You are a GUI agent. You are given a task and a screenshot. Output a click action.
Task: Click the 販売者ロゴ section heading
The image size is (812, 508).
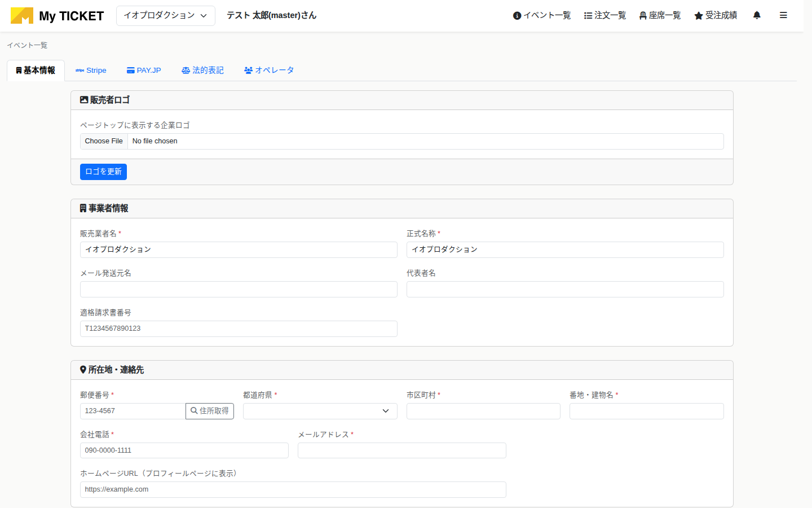pos(105,100)
